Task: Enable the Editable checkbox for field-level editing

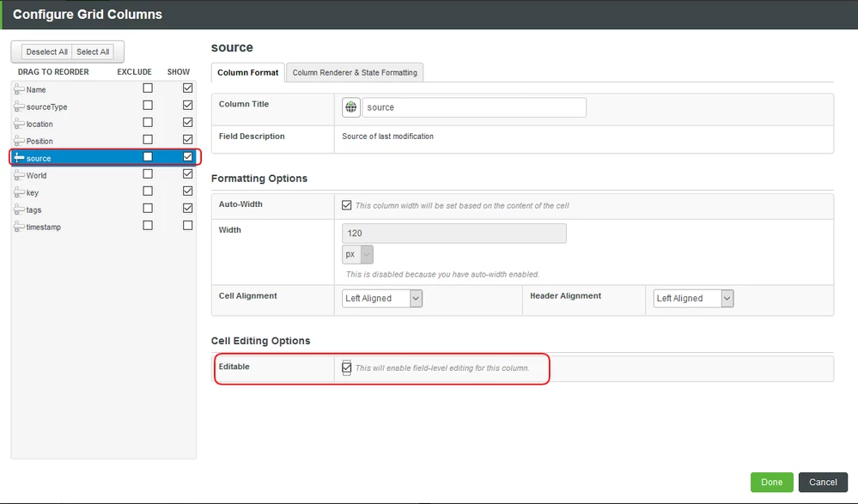Action: point(346,367)
